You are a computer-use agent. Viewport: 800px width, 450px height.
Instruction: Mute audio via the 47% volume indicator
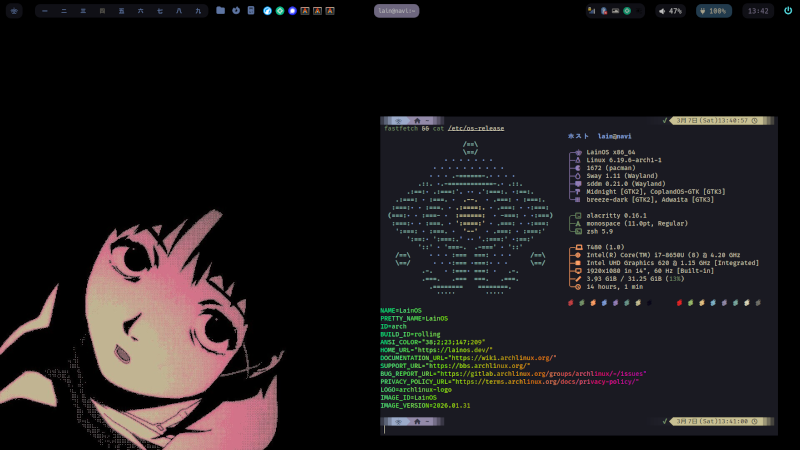(670, 11)
